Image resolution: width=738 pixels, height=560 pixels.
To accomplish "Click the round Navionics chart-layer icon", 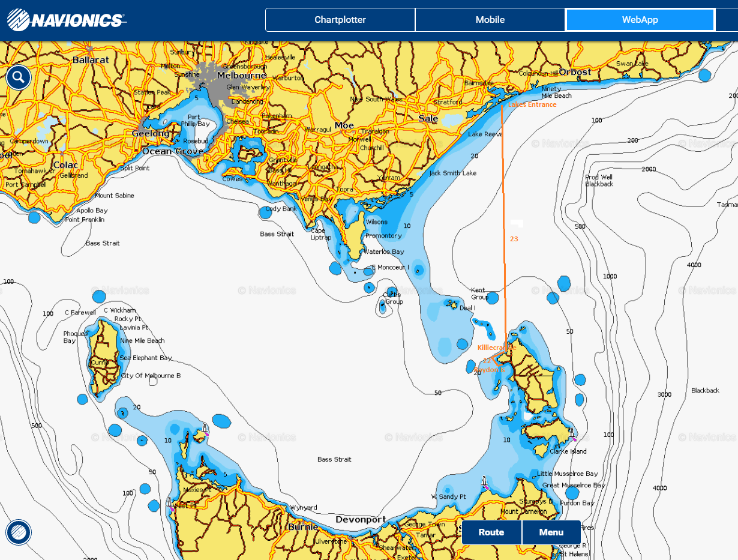I will (x=19, y=532).
